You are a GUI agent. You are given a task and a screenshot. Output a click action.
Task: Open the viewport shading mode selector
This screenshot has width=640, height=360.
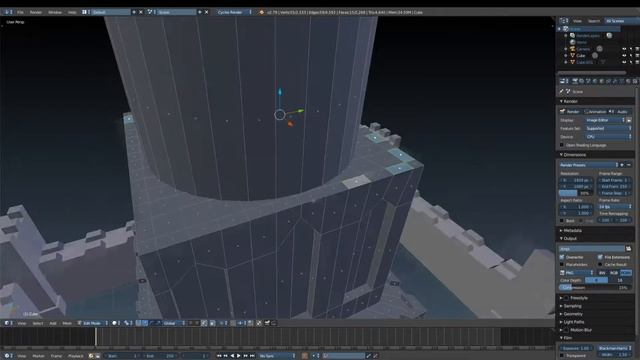pos(116,323)
